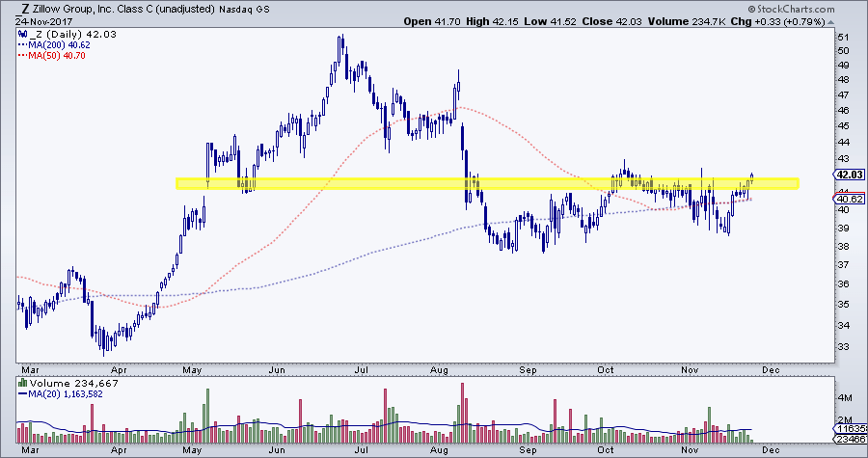
Task: Click the green volume bars legend icon
Action: click(x=20, y=382)
